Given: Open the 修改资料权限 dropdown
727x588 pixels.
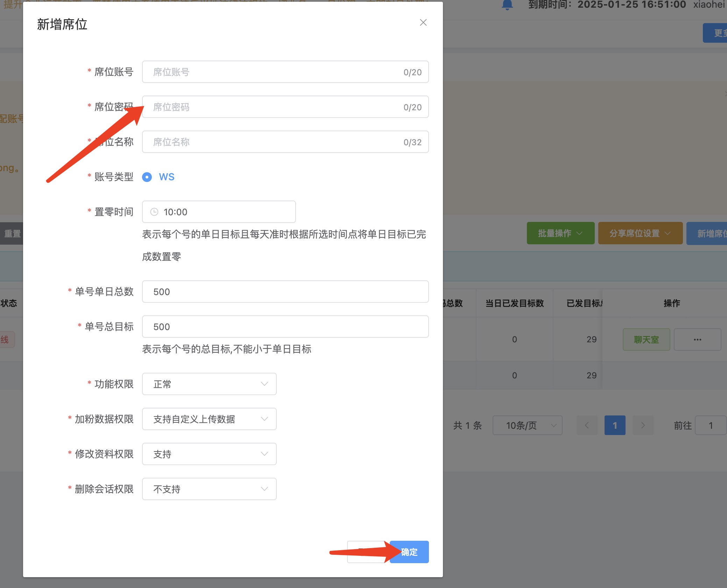Looking at the screenshot, I should tap(209, 454).
